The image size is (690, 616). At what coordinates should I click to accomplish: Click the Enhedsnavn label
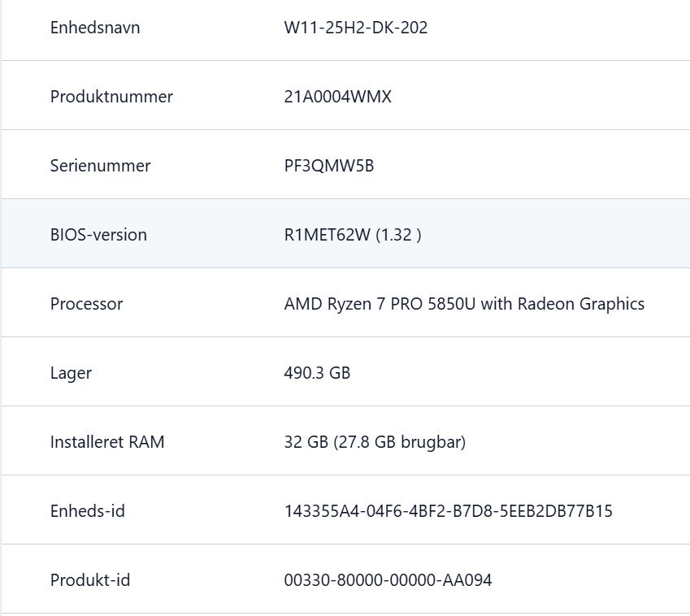click(95, 28)
